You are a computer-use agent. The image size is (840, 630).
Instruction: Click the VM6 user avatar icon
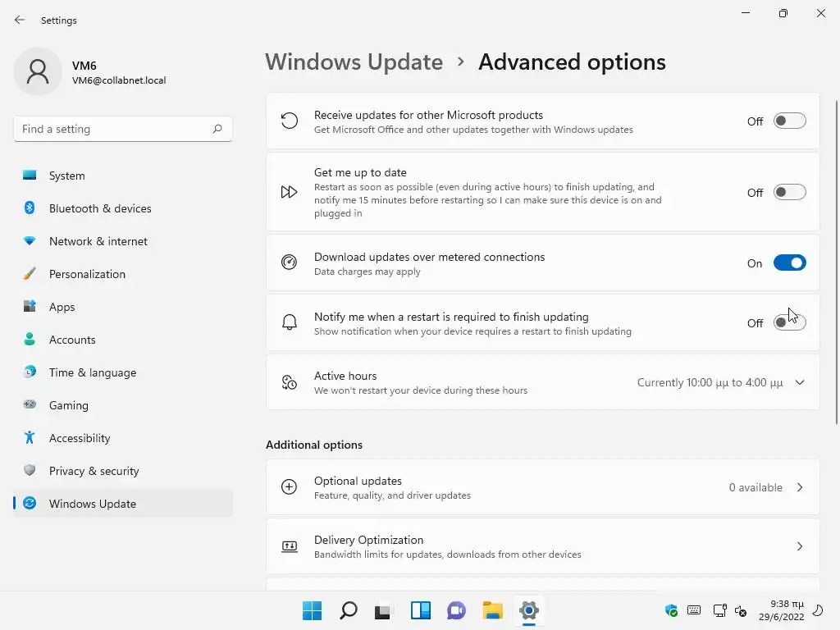pyautogui.click(x=38, y=71)
